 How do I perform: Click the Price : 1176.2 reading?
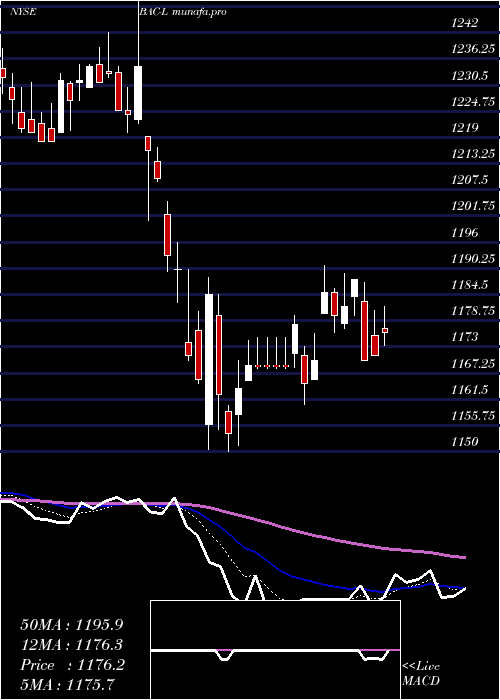pos(72,665)
